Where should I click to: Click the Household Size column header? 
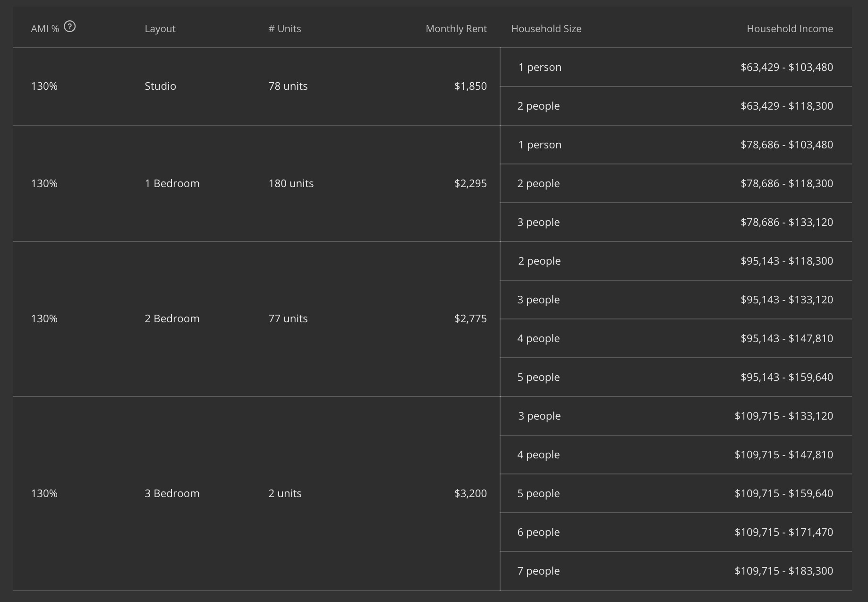546,29
